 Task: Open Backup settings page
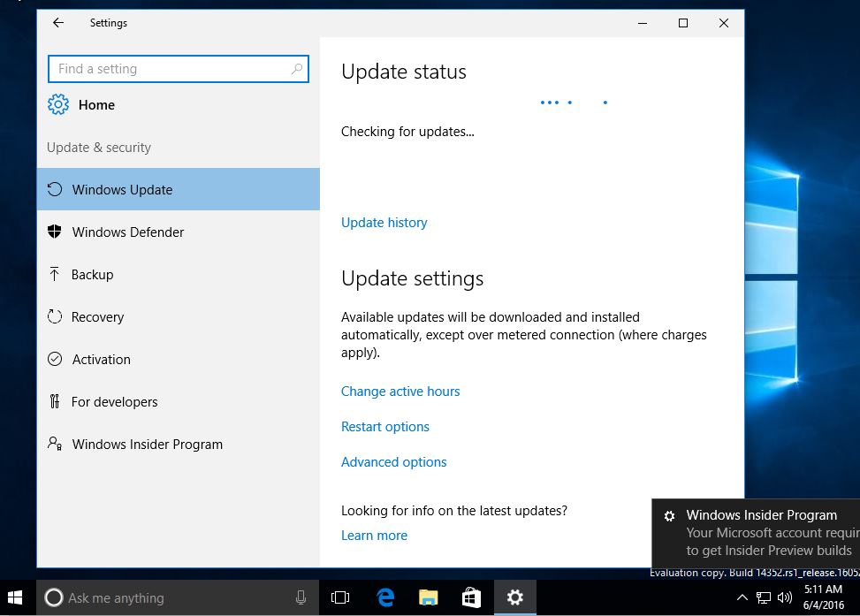[179, 274]
